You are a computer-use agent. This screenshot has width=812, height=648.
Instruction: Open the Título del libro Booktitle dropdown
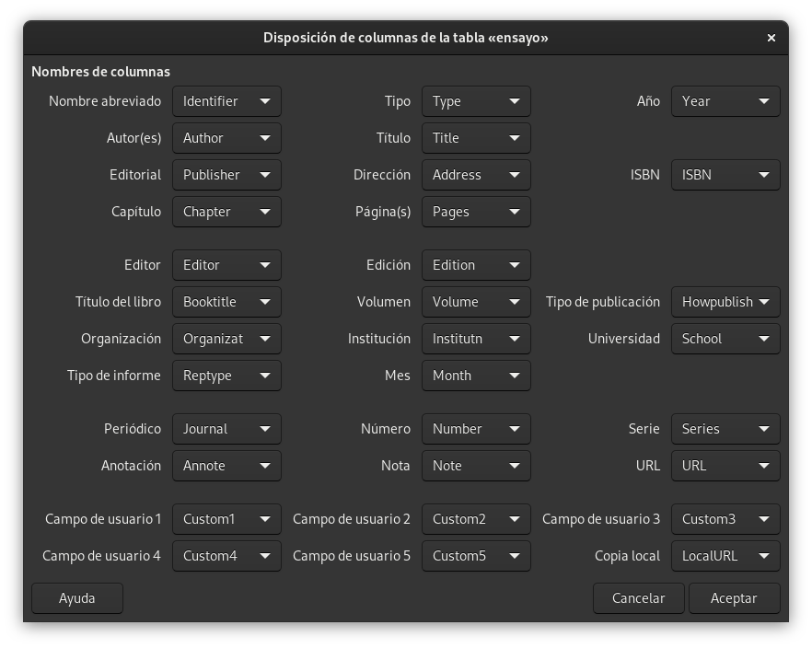226,302
